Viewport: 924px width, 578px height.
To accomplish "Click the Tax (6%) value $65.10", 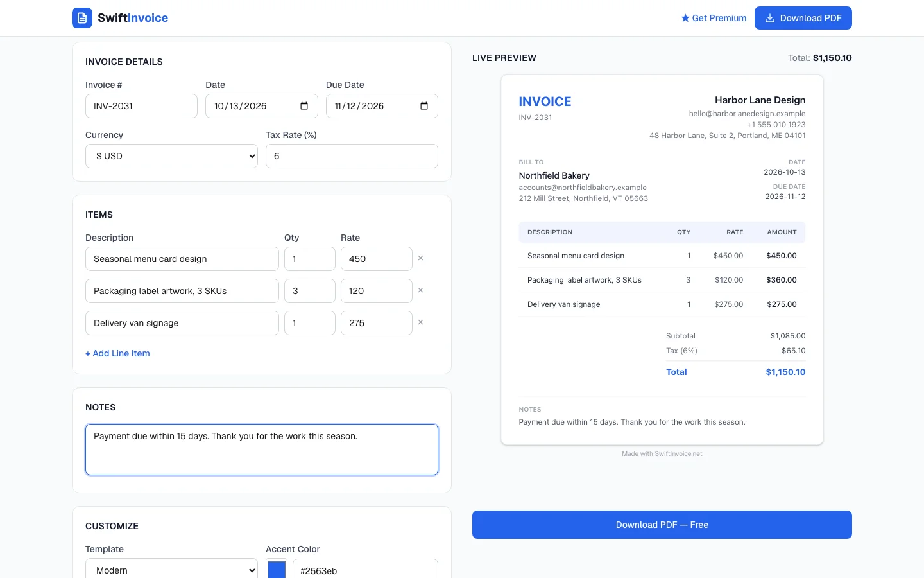I will [794, 351].
